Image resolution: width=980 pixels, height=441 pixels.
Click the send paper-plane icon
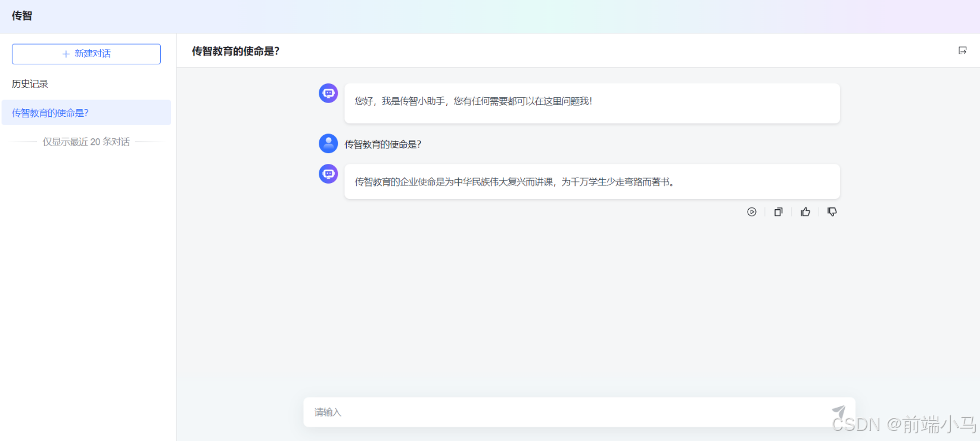[839, 412]
